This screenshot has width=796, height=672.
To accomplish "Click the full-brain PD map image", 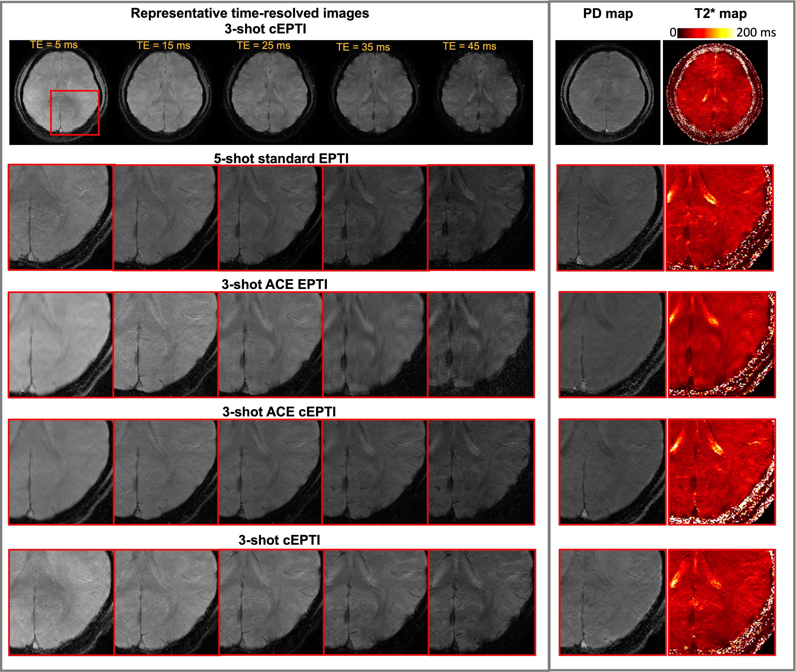I will 607,93.
